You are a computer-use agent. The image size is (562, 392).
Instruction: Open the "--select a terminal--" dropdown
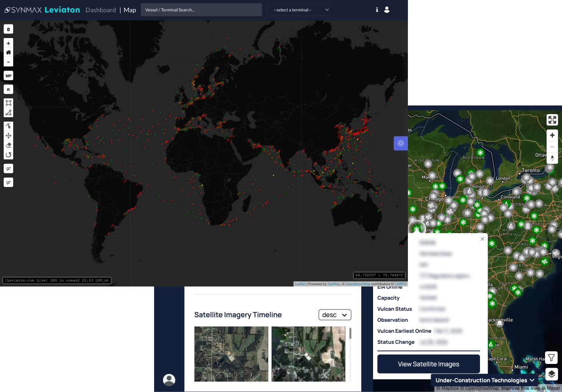[x=298, y=10]
